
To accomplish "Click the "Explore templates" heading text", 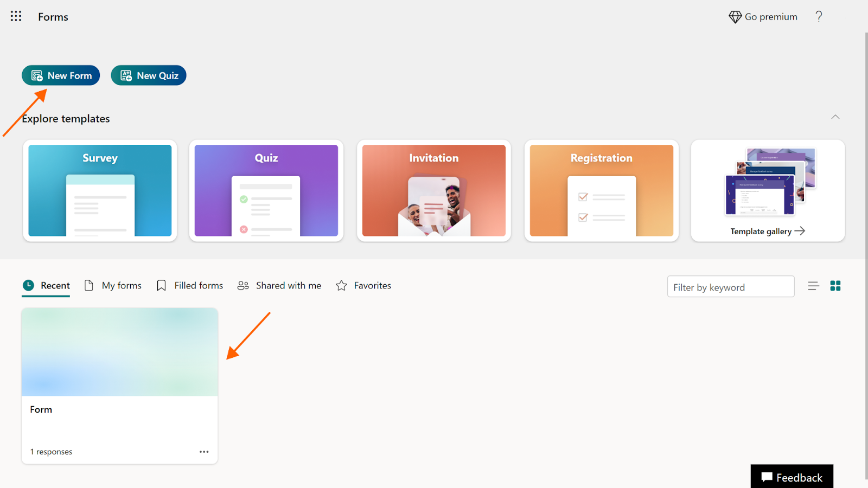I will coord(66,119).
